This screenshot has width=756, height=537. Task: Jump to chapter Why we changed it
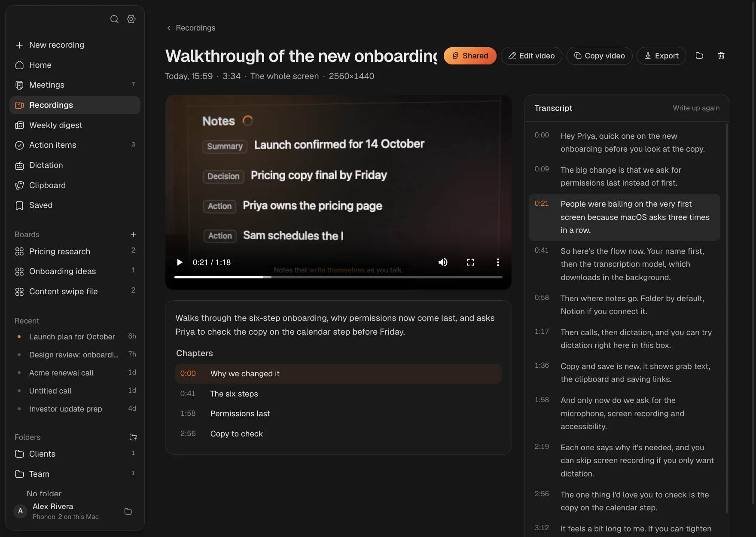click(x=338, y=374)
